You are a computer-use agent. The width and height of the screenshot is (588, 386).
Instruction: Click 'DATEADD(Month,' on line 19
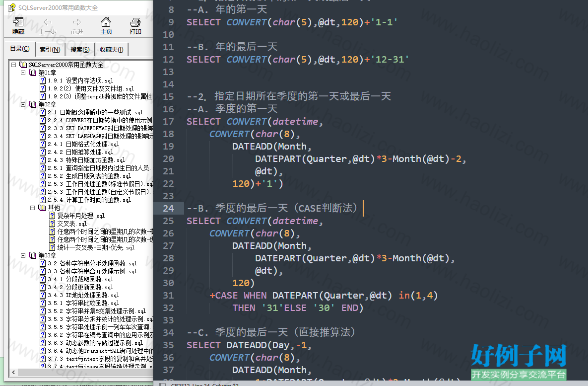point(272,147)
